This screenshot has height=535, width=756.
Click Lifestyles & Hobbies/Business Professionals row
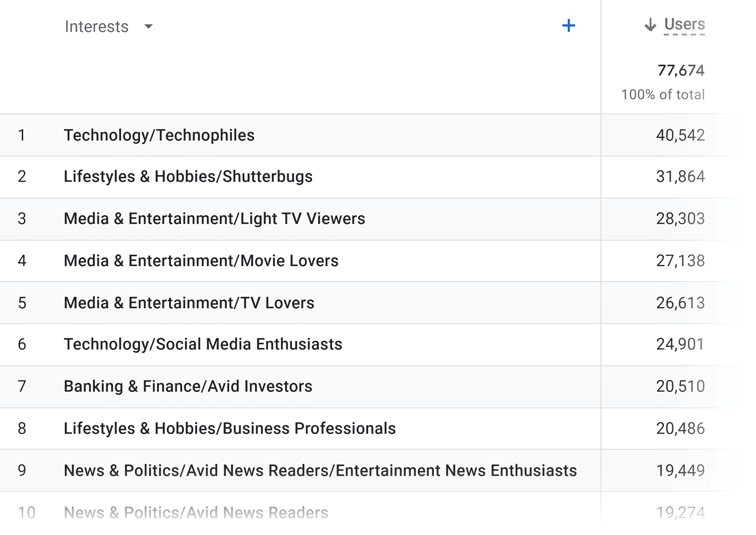pyautogui.click(x=230, y=429)
